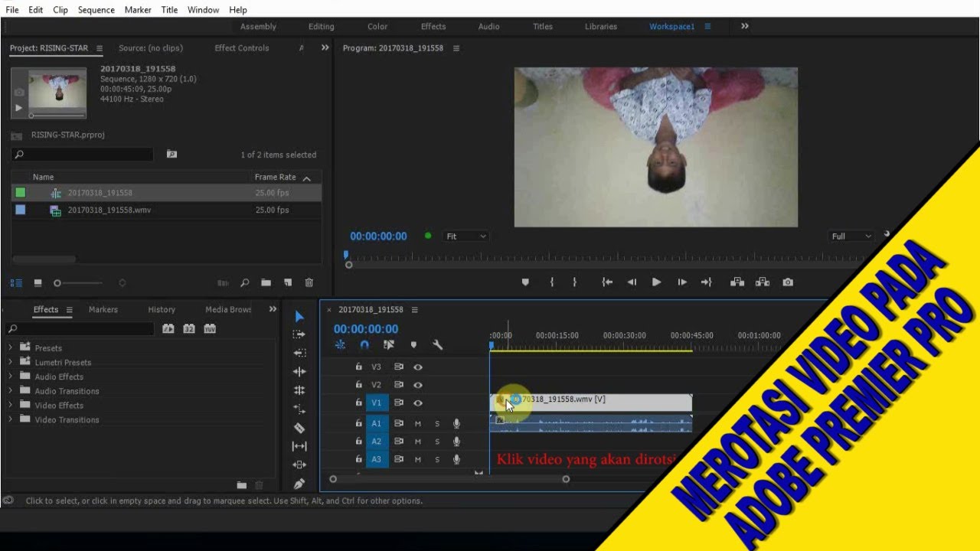
Task: Select the Slip tool
Action: pyautogui.click(x=299, y=446)
